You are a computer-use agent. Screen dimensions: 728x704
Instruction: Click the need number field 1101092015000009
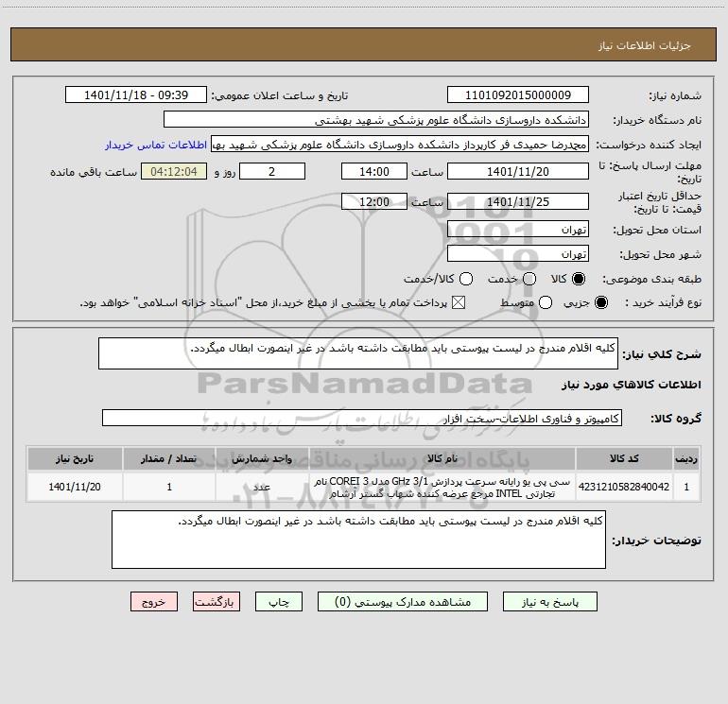[x=518, y=94]
